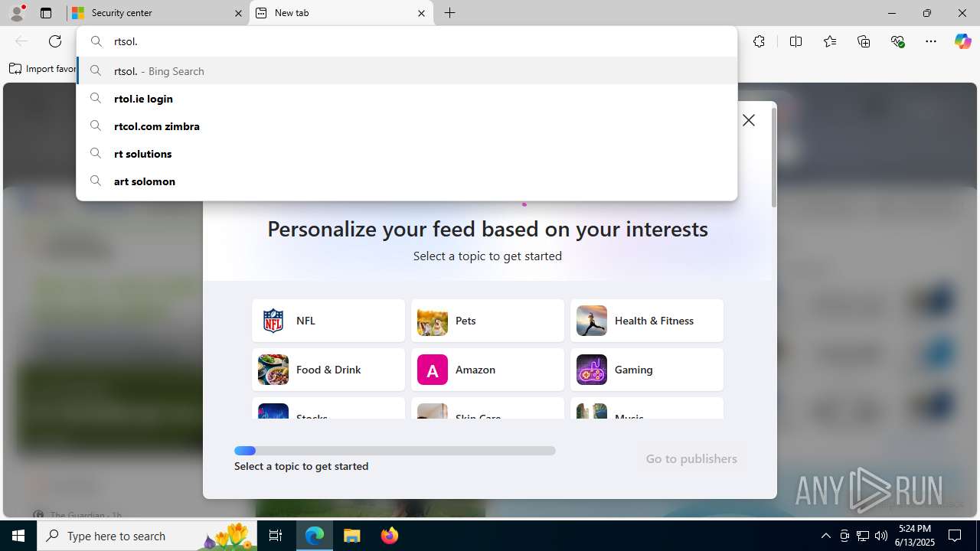The height and width of the screenshot is (551, 980).
Task: Click the topic selection progress bar
Action: tap(395, 451)
